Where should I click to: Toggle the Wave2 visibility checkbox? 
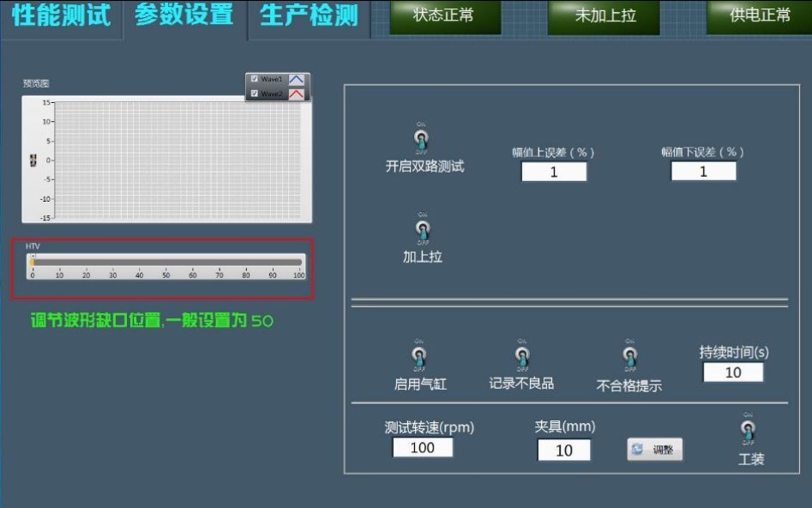click(x=255, y=94)
